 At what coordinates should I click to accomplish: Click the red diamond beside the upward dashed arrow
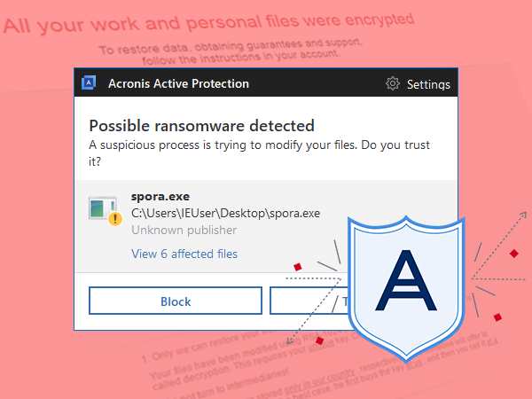coord(514,254)
